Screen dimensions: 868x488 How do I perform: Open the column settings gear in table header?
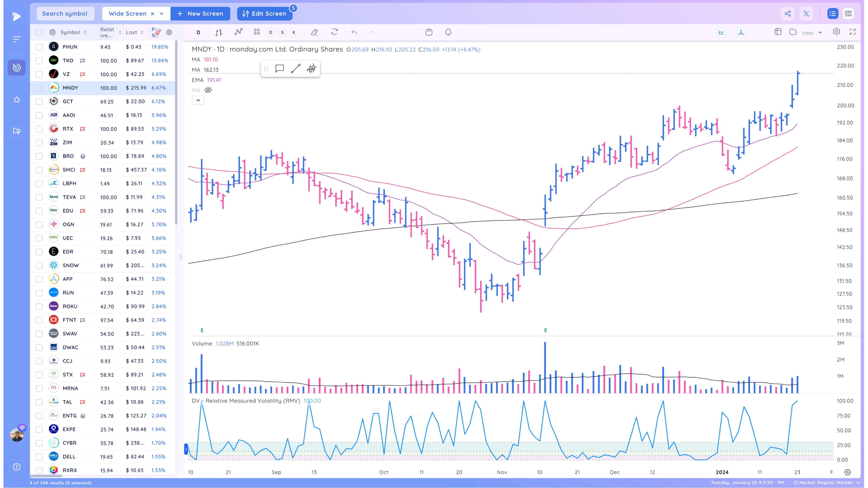pyautogui.click(x=169, y=32)
